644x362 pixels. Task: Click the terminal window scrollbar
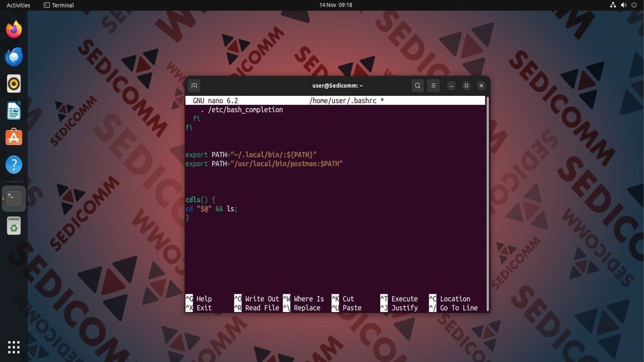[x=488, y=204]
